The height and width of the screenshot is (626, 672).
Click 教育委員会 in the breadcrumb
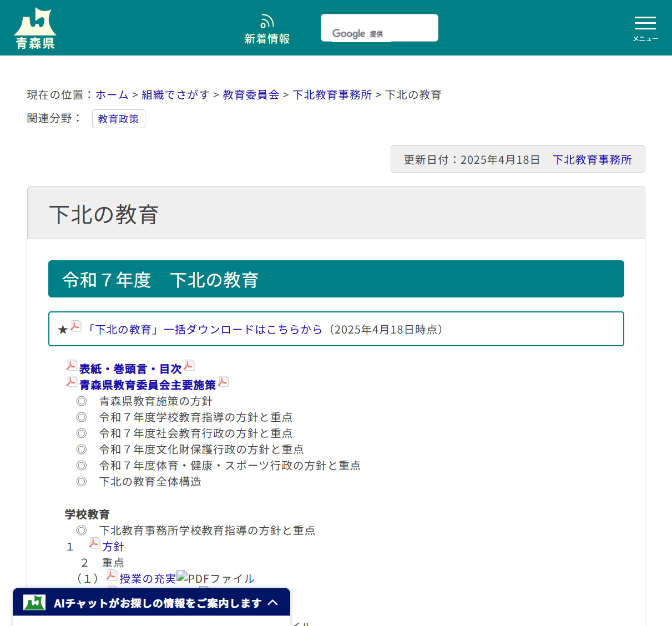[250, 94]
